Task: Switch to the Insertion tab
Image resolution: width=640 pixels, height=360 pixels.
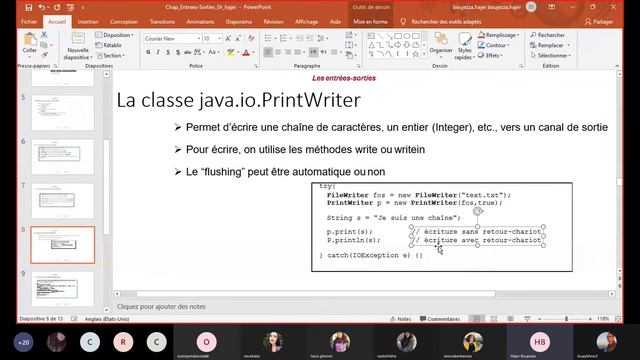Action: pos(88,22)
